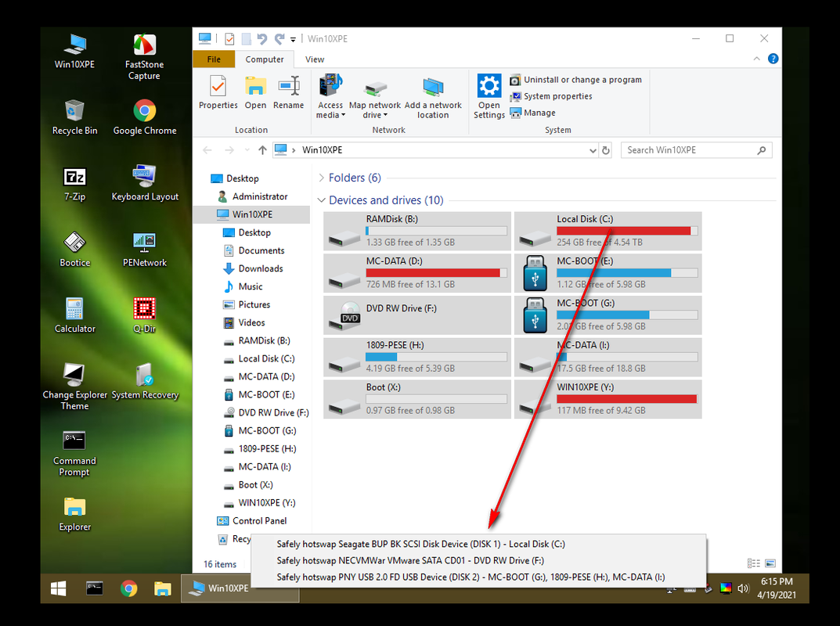Launch the System Recovery desktop icon
This screenshot has height=626, width=840.
pyautogui.click(x=145, y=381)
